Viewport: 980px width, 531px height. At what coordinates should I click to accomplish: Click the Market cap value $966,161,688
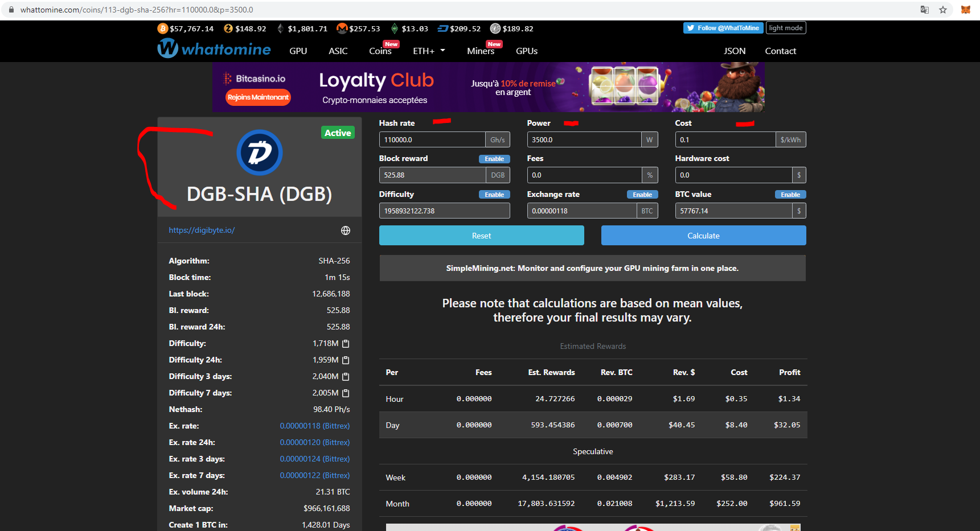327,509
